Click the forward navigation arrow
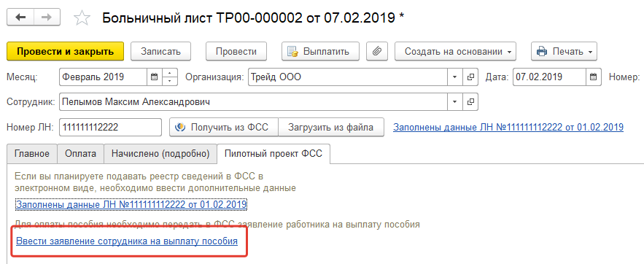Screen dimensions: 644x264 point(47,17)
